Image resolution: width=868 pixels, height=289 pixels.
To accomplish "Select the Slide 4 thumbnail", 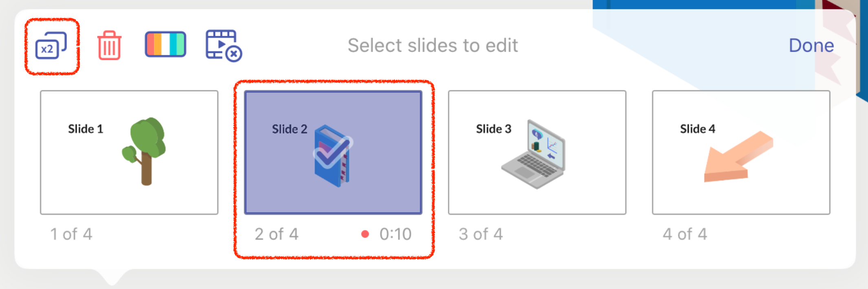I will tap(741, 152).
